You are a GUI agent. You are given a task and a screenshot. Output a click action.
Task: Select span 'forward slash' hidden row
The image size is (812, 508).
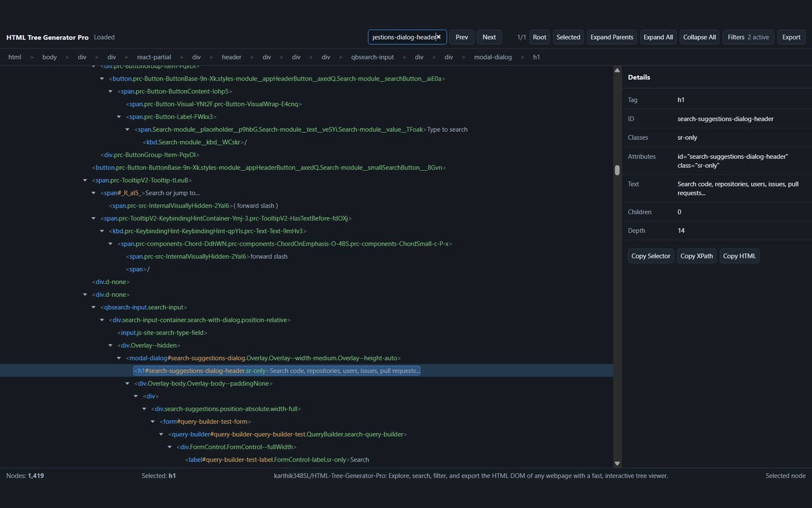point(207,257)
